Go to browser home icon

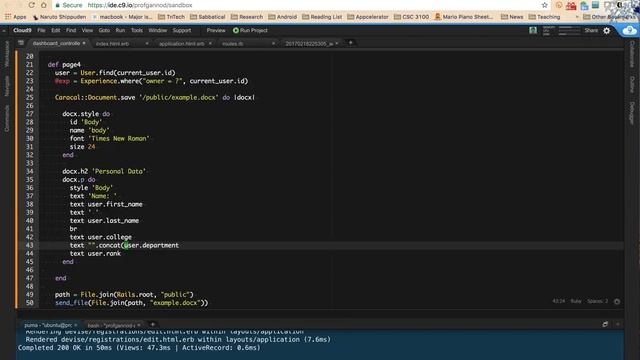44,5
